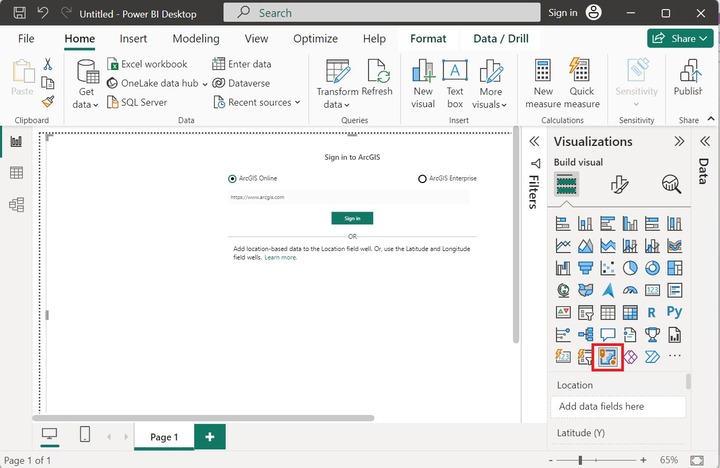Open More visuals dropdown
The width and height of the screenshot is (720, 468).
point(490,85)
